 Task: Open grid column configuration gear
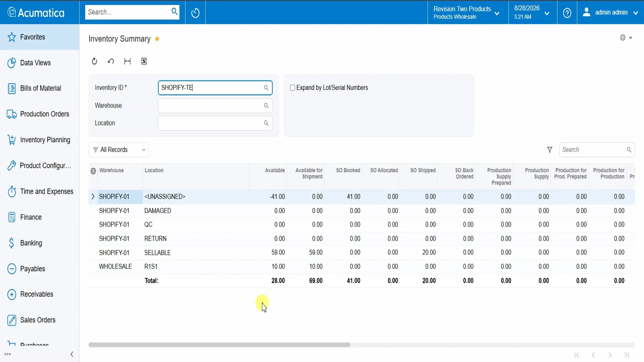pyautogui.click(x=93, y=171)
